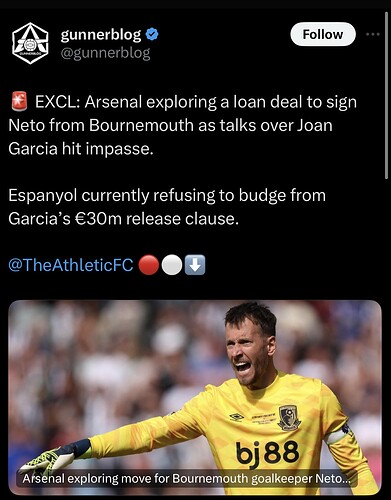This screenshot has height=500, width=391.
Task: Click the @gunnerblog handle
Action: pos(105,53)
